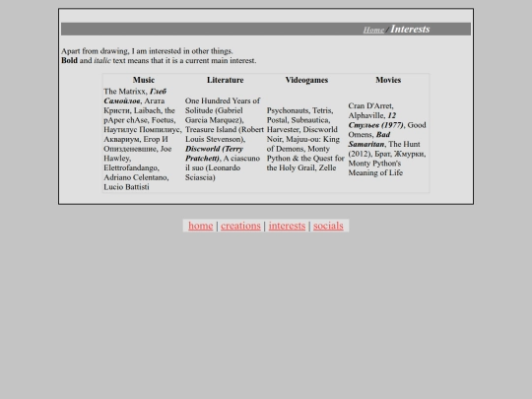Click bold text 'Samaritan'
532x399 pixels.
point(366,144)
